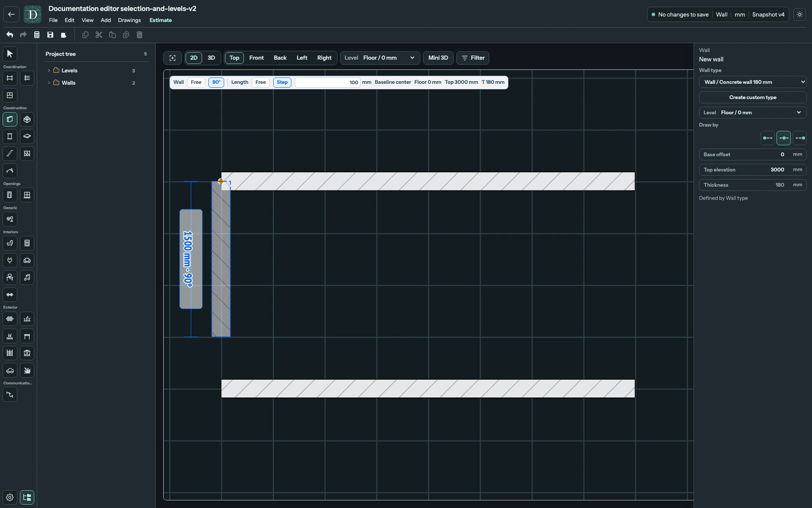812x508 pixels.
Task: Open the File menu
Action: [x=53, y=20]
